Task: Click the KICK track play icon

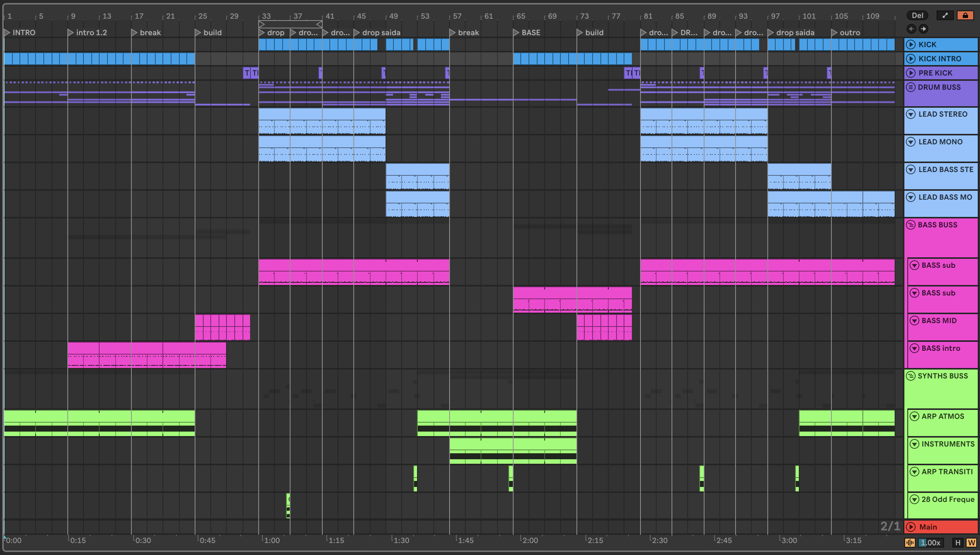Action: click(x=911, y=45)
